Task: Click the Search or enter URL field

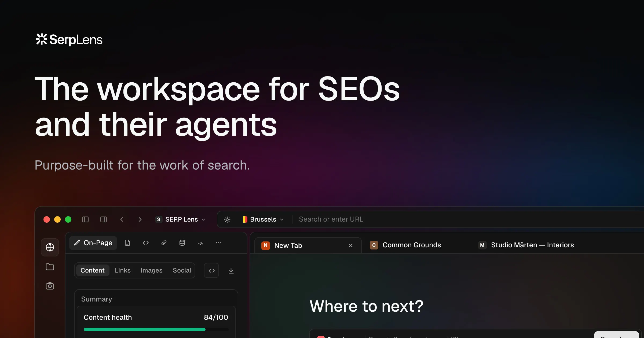Action: tap(331, 219)
